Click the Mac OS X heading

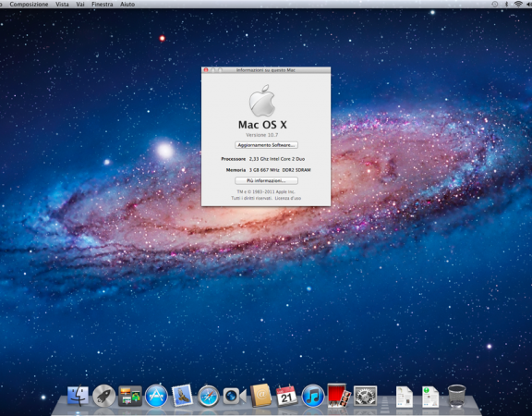(262, 125)
